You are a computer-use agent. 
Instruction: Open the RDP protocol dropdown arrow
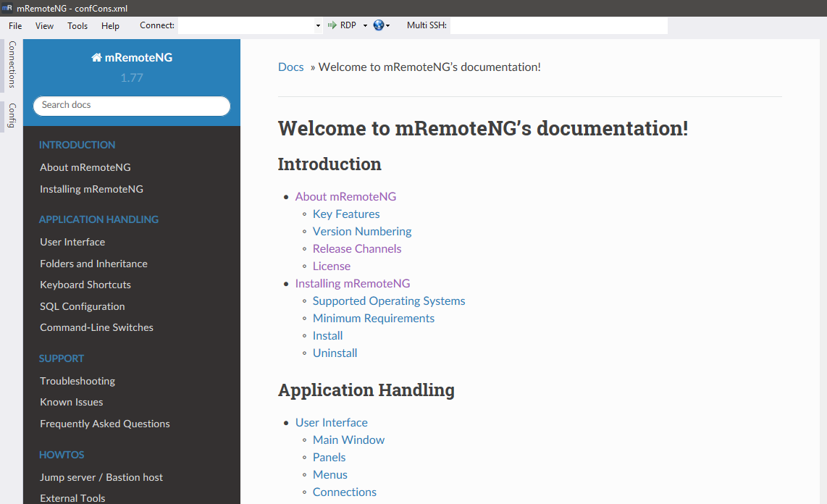tap(364, 25)
